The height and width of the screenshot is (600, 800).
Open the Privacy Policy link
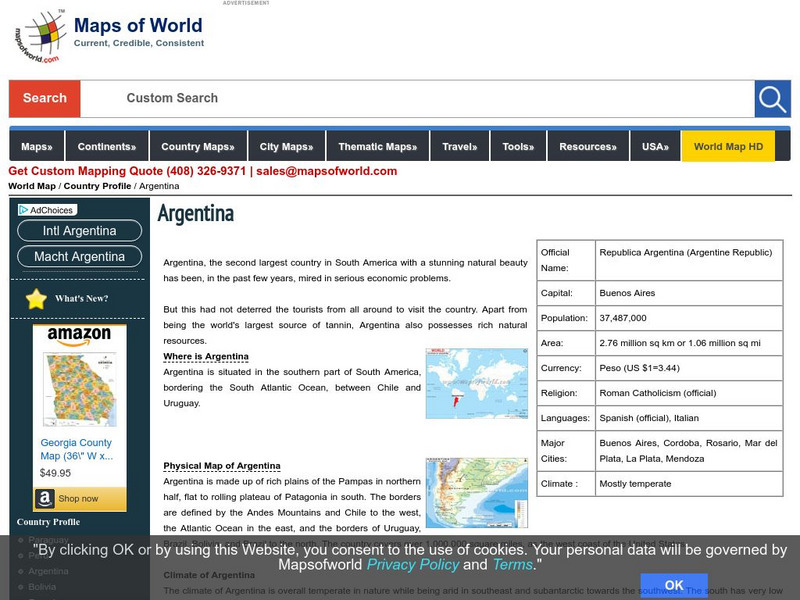click(414, 564)
